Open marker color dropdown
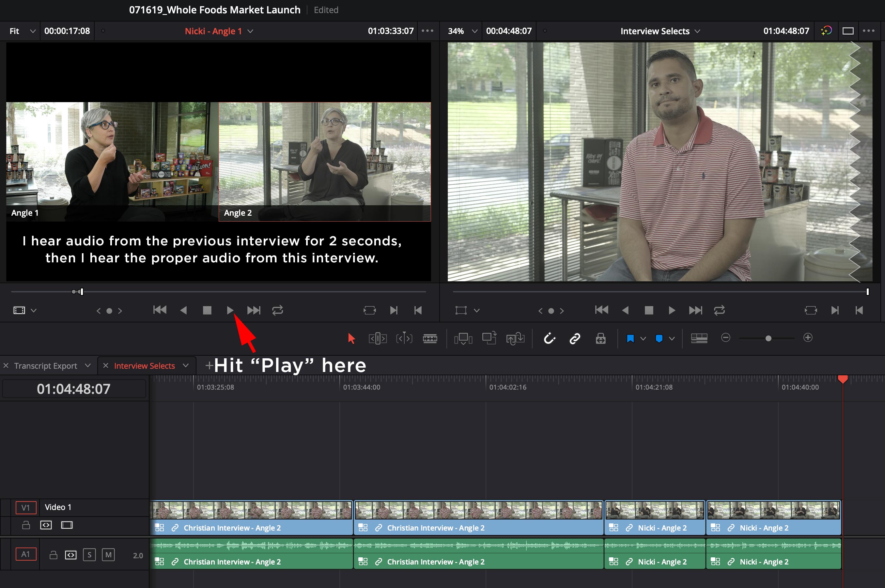The width and height of the screenshot is (885, 588). (x=672, y=339)
